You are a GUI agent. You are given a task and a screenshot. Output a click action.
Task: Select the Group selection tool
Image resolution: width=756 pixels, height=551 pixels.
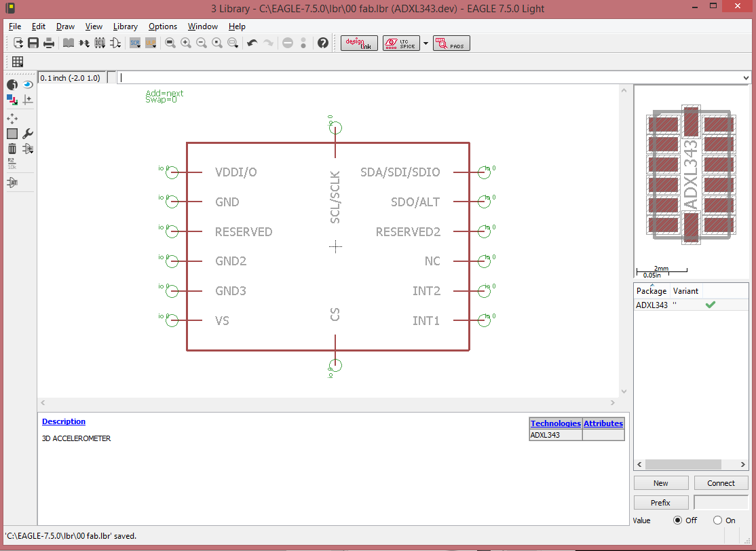click(12, 134)
